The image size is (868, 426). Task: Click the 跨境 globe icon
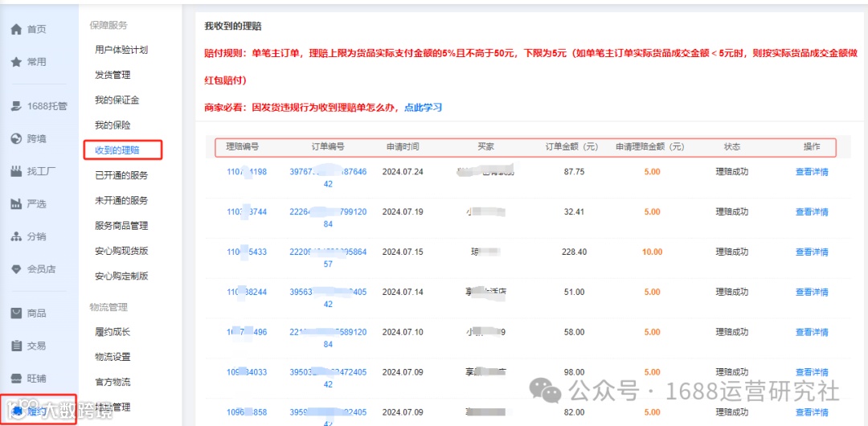(x=17, y=138)
